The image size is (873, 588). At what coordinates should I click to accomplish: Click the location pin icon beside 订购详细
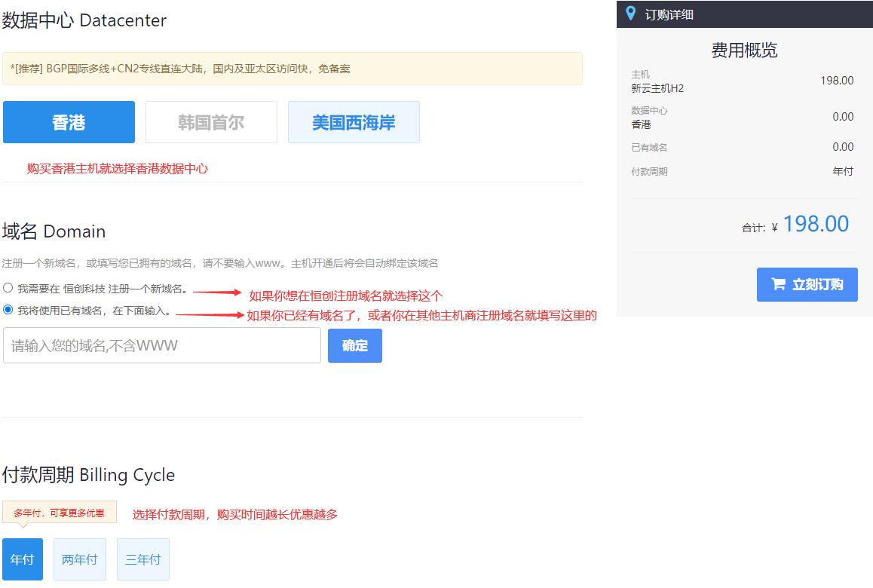(630, 14)
